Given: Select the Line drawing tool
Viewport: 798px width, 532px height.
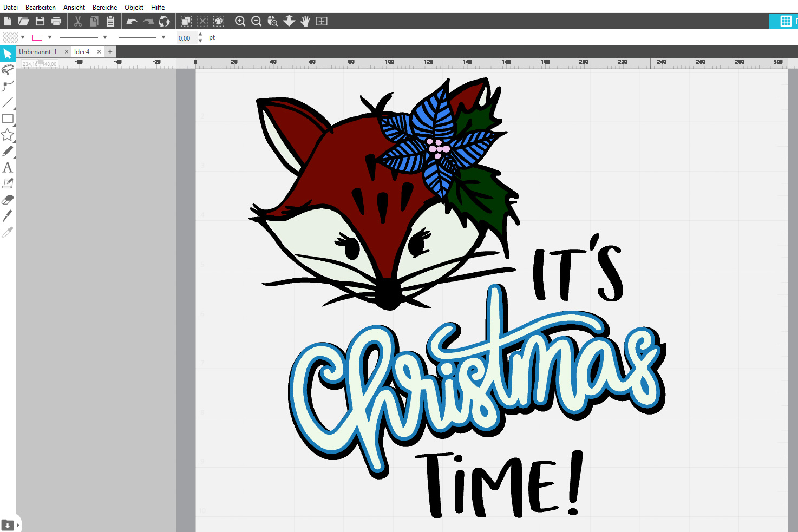Looking at the screenshot, I should point(8,102).
